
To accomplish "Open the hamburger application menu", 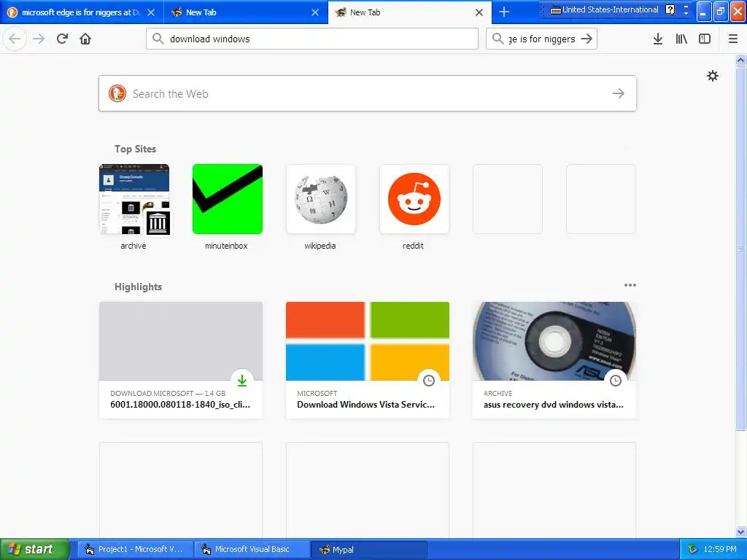I will 733,39.
